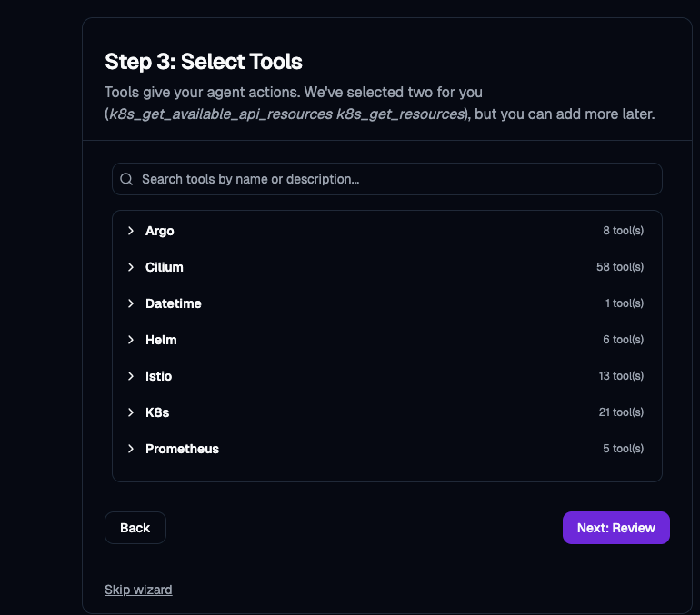Expand Helm with its chevron arrow
700x615 pixels.
131,340
